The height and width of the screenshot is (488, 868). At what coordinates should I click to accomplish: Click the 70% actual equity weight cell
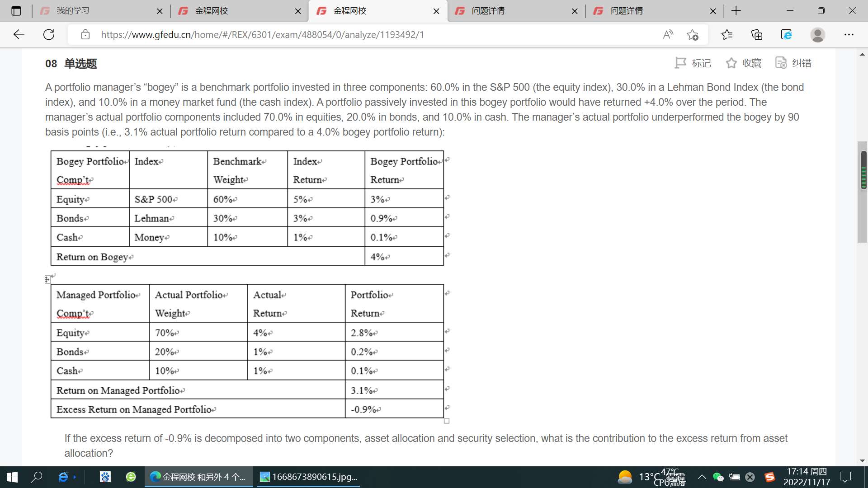pos(198,333)
